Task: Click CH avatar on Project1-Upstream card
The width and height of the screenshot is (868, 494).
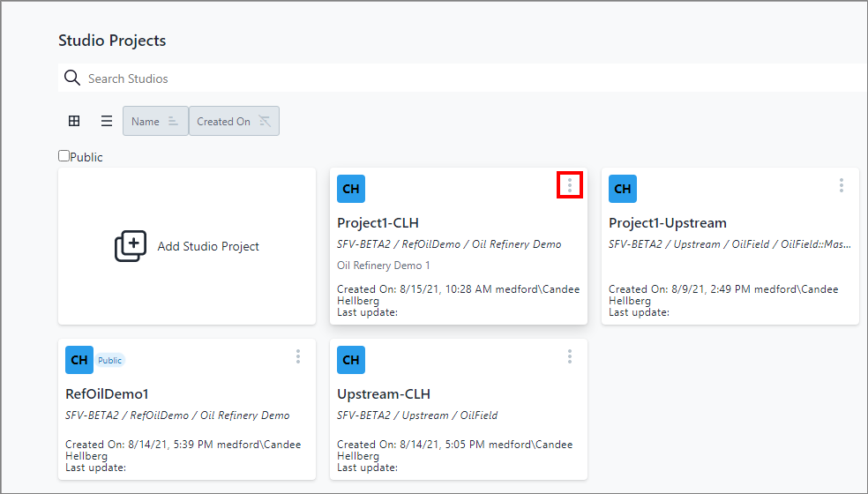Action: [623, 189]
